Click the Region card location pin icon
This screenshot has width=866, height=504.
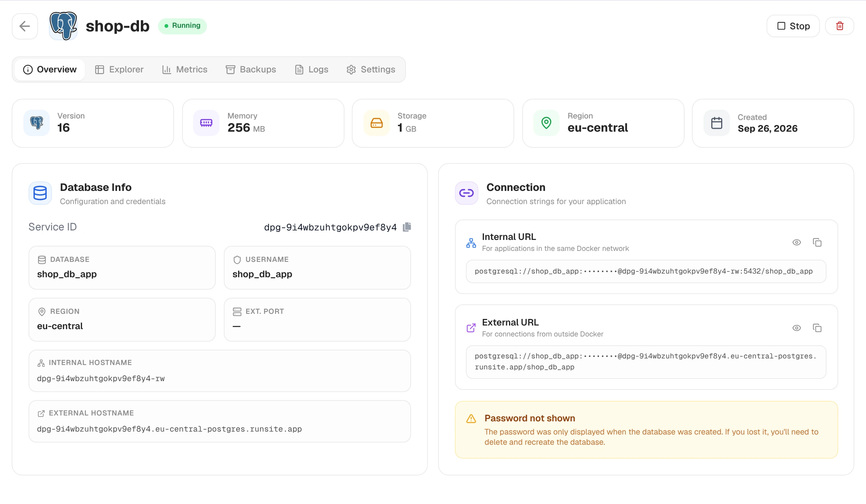pyautogui.click(x=546, y=123)
